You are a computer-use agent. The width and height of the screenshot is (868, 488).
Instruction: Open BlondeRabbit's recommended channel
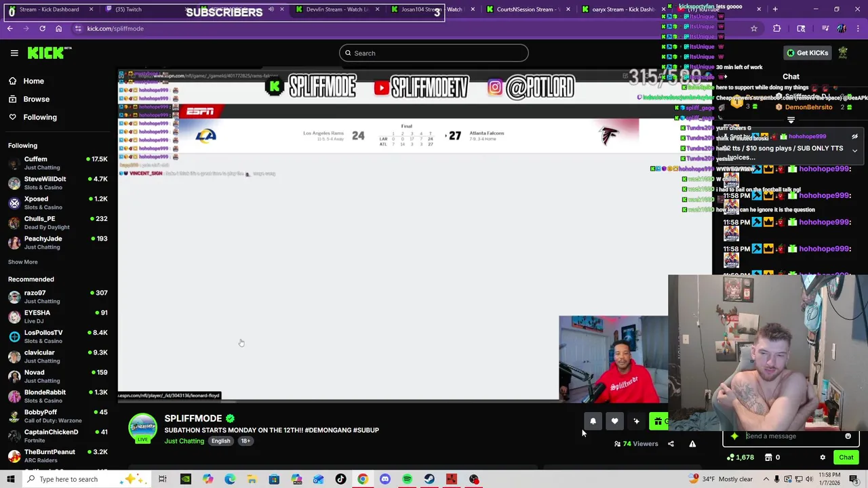(58, 396)
